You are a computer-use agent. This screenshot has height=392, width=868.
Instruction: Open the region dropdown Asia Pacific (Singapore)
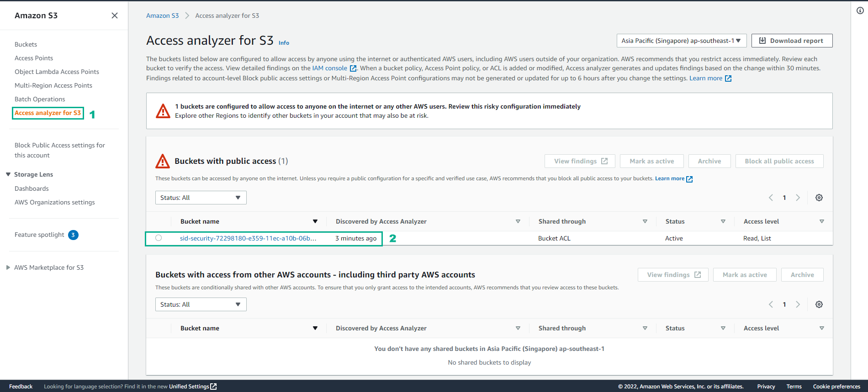681,41
